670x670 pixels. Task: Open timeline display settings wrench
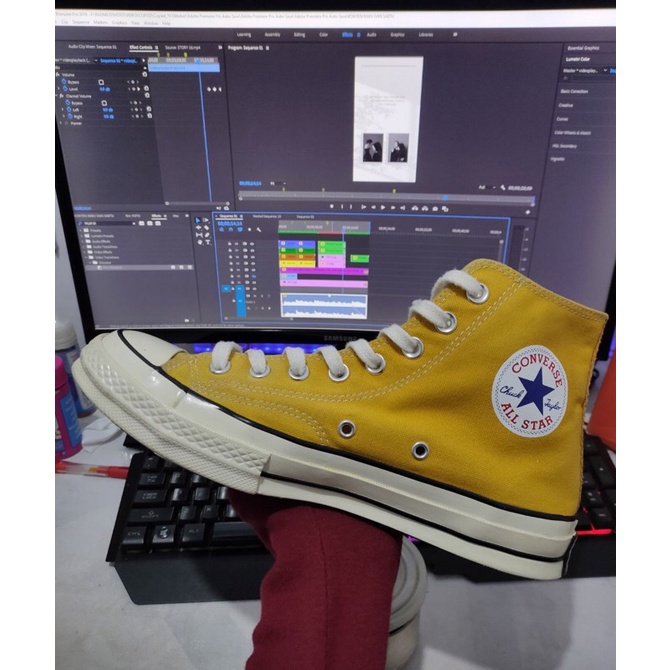pos(259,230)
